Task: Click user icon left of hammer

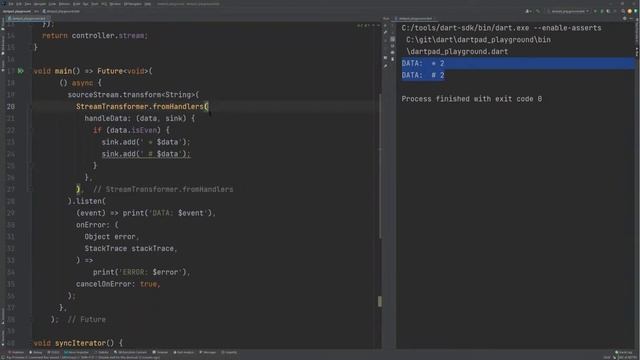Action: [x=528, y=11]
